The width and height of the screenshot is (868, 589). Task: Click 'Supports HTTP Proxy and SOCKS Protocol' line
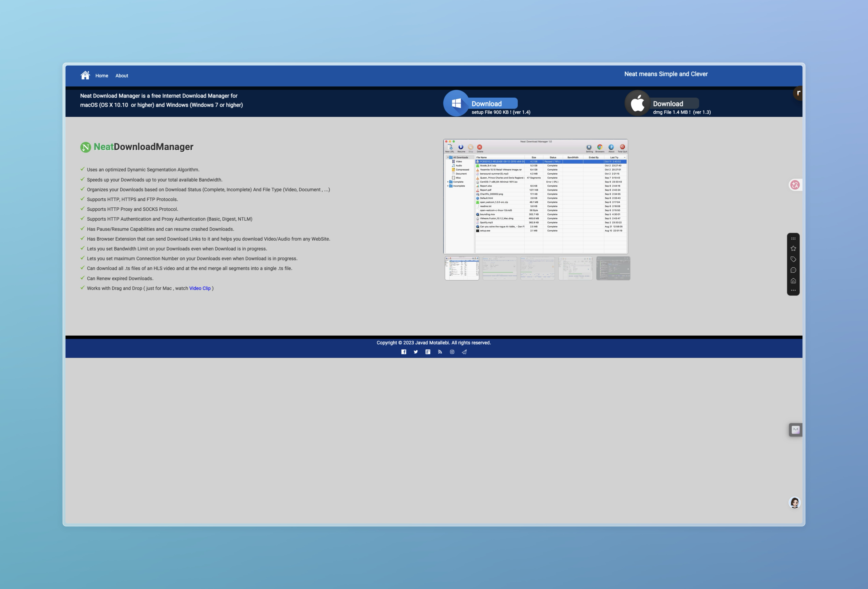(x=132, y=209)
